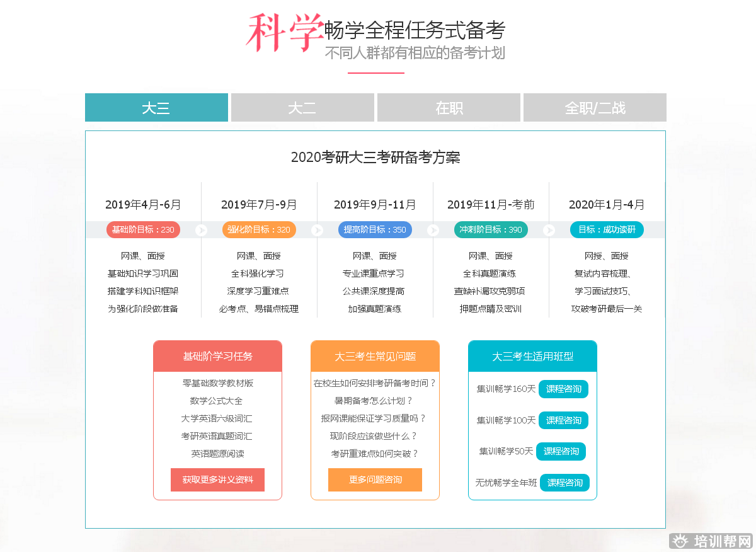
Task: Click the arrow icon following 强化阶目标：320
Action: 318,230
